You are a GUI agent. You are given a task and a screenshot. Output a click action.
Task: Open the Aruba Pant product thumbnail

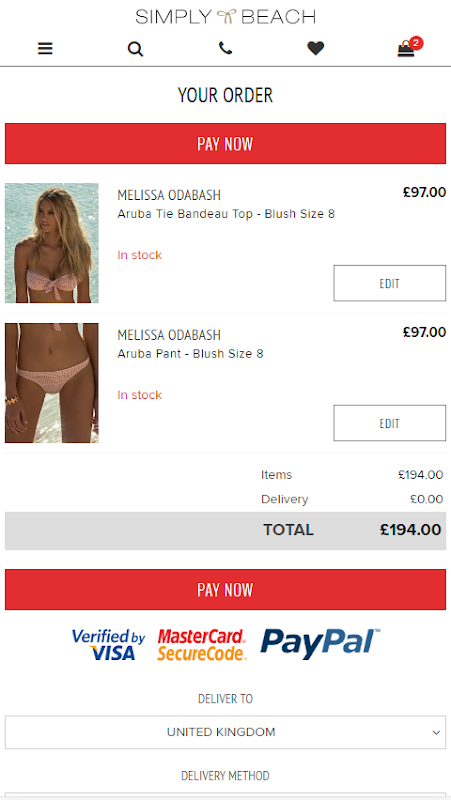pyautogui.click(x=52, y=383)
